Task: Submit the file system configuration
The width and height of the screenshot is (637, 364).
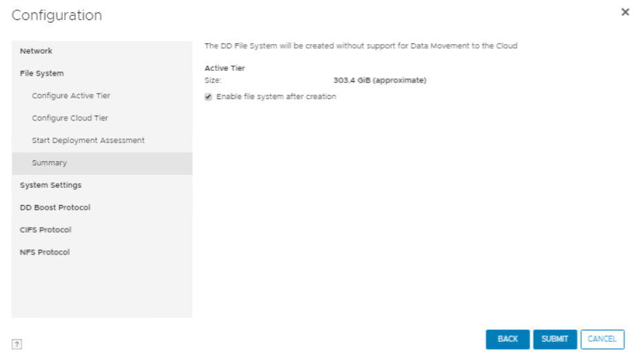Action: point(554,339)
